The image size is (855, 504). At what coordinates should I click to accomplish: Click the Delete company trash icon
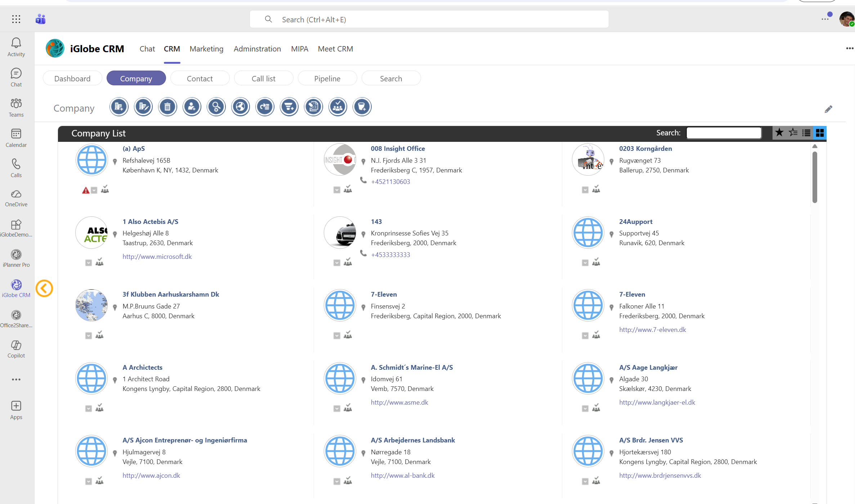tap(167, 107)
